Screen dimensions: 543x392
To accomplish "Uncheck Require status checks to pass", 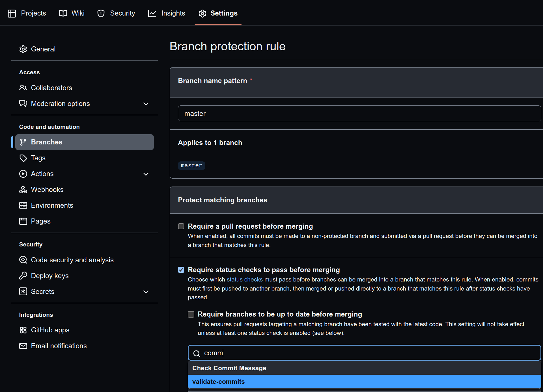I will pyautogui.click(x=181, y=270).
